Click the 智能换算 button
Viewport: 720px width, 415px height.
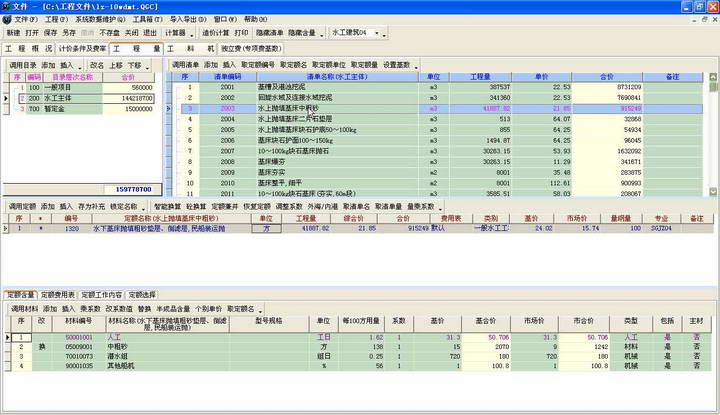click(167, 207)
